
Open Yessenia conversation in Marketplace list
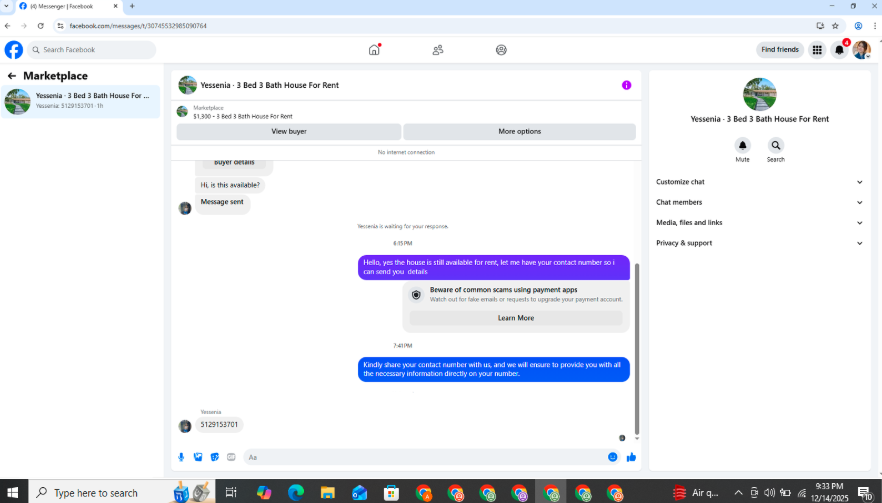click(x=80, y=101)
